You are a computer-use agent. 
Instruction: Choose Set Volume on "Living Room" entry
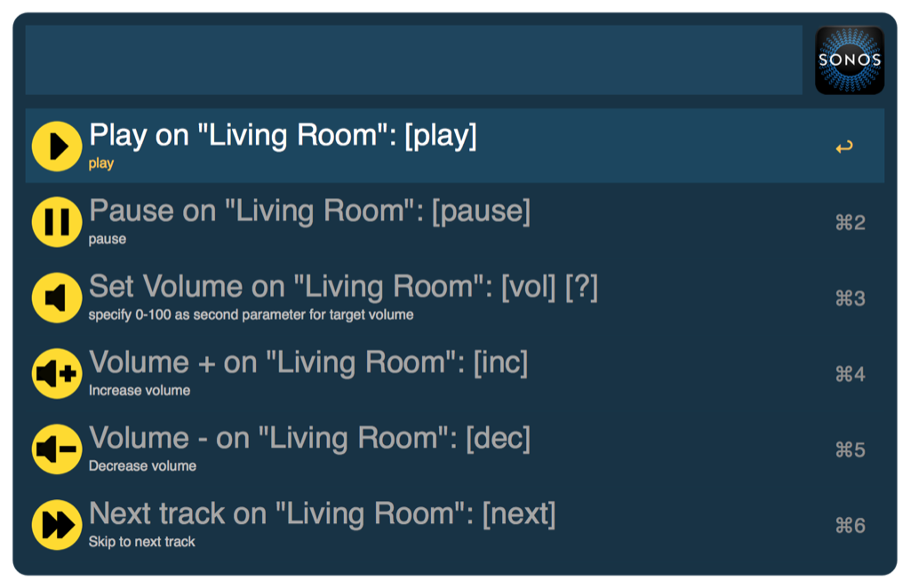(343, 287)
